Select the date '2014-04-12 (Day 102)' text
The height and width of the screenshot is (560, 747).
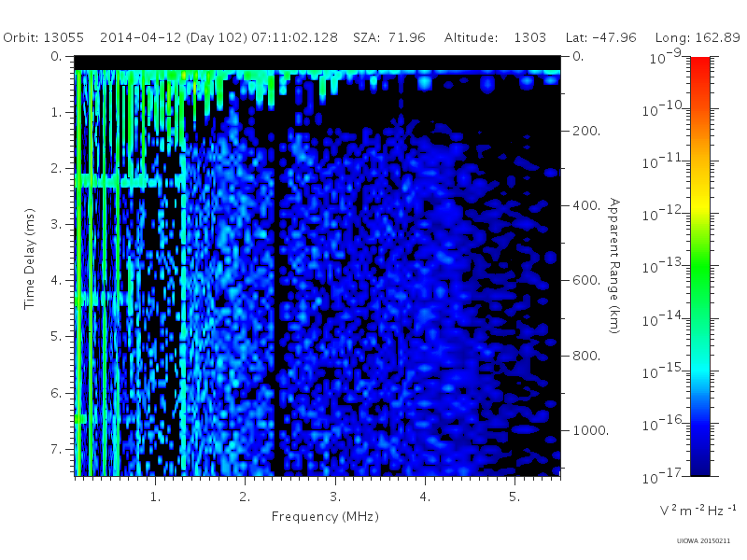(174, 38)
